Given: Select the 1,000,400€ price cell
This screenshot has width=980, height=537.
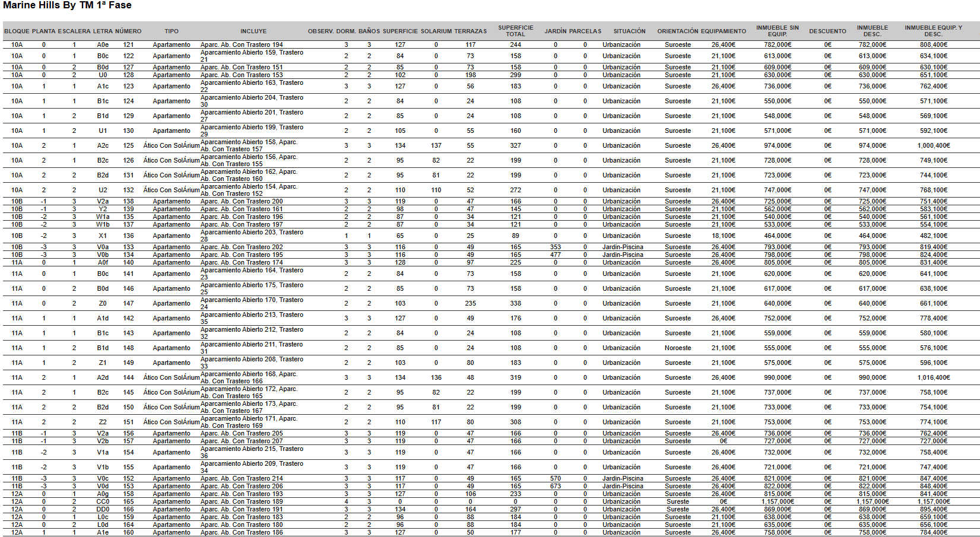Looking at the screenshot, I should coord(933,146).
